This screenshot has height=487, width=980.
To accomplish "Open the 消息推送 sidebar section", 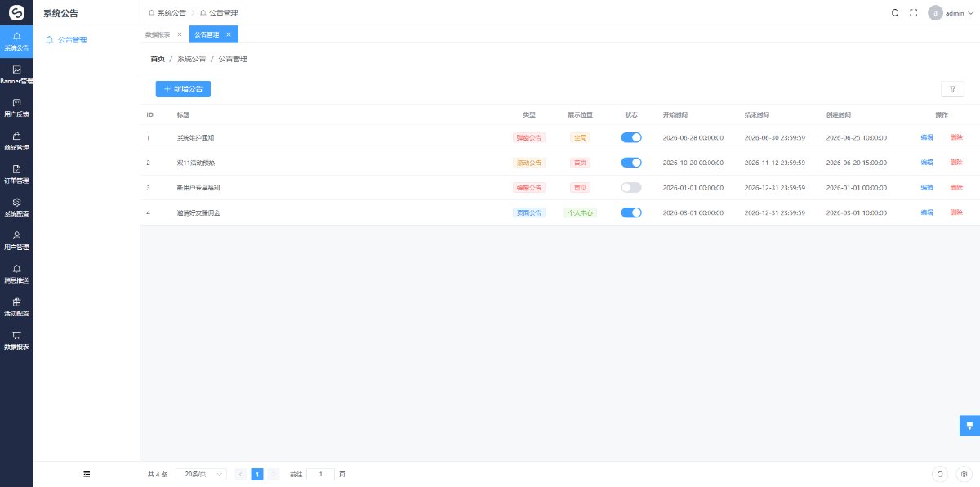I will pyautogui.click(x=16, y=274).
